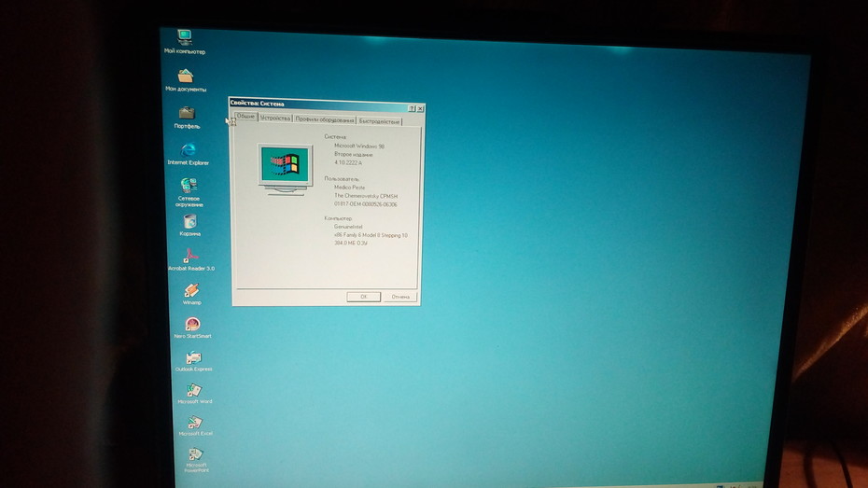The image size is (868, 488).
Task: Open the Профили оборудования tab
Action: point(325,119)
